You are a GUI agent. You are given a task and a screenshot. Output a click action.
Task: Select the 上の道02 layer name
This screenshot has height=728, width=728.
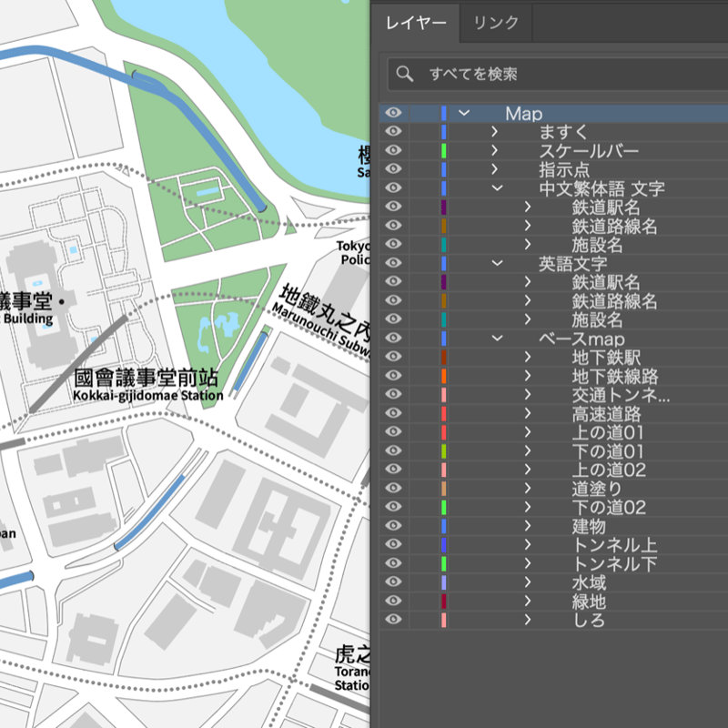[x=609, y=470]
